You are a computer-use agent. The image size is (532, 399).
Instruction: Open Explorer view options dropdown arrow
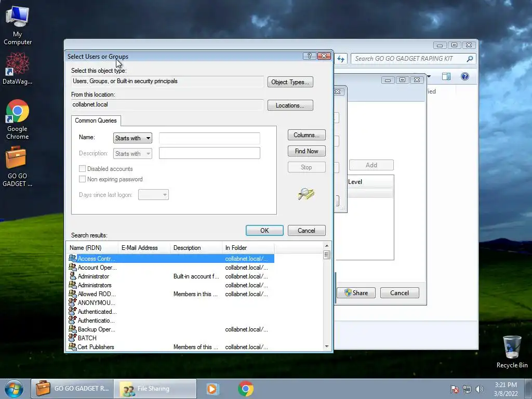[x=429, y=76]
